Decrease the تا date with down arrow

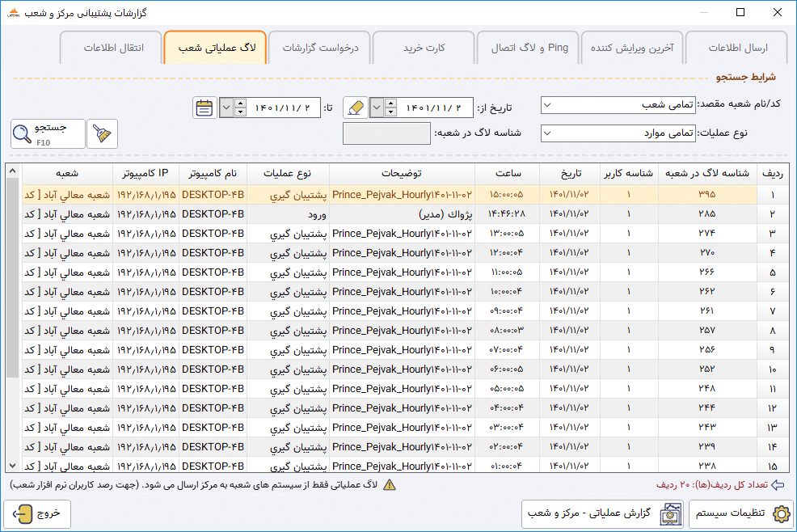click(x=240, y=112)
